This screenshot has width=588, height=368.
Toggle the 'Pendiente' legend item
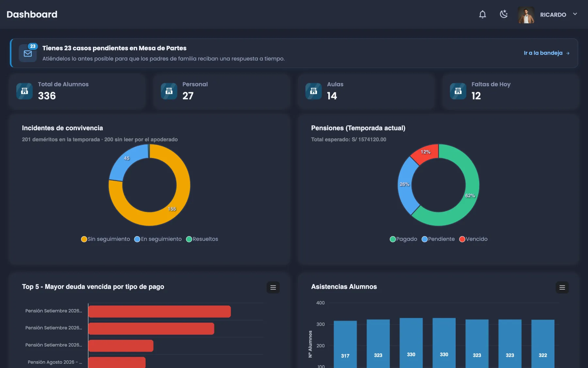[438, 239]
